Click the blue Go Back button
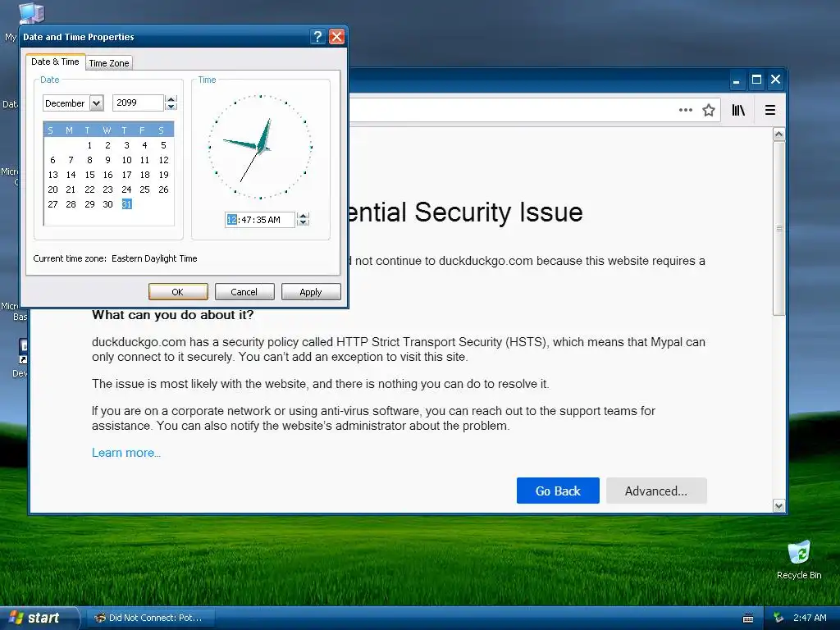 (x=558, y=491)
